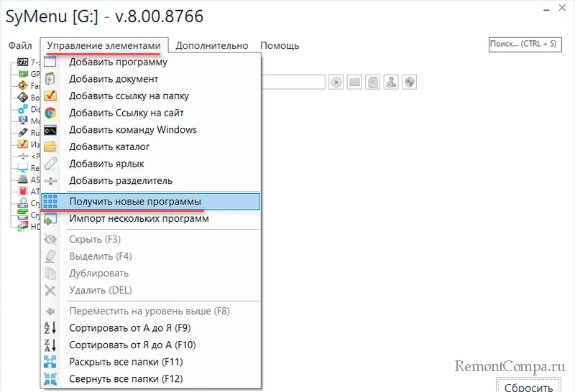Click the document pages toolbar icon
575x392 pixels.
[372, 82]
